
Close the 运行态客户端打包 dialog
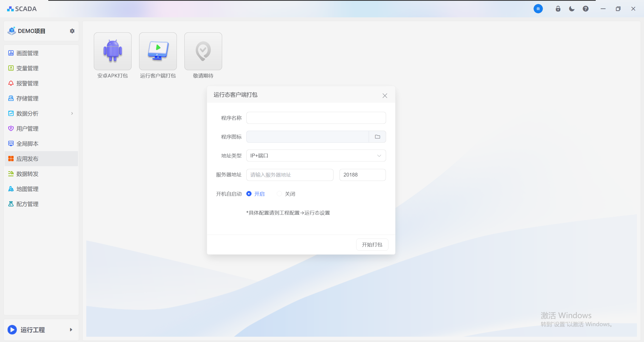385,96
